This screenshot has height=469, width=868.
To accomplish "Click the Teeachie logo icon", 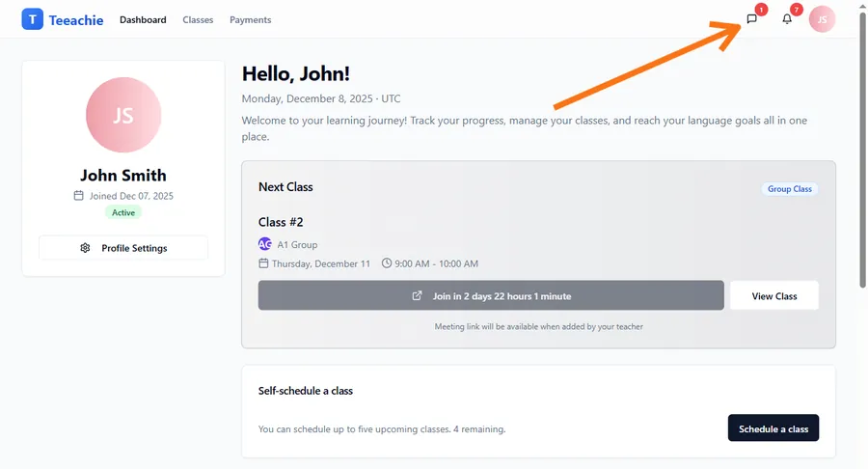I will point(32,19).
